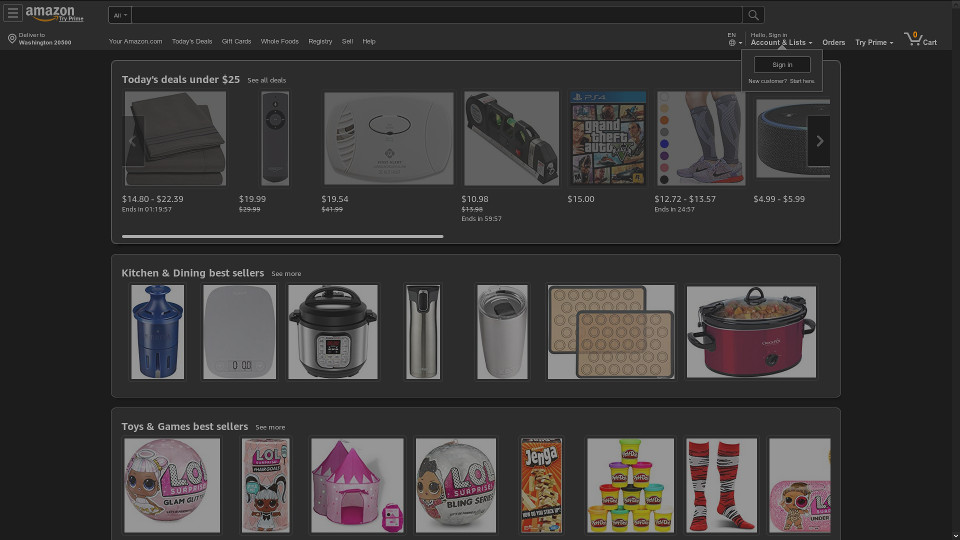Click the Sign in button

(x=782, y=64)
